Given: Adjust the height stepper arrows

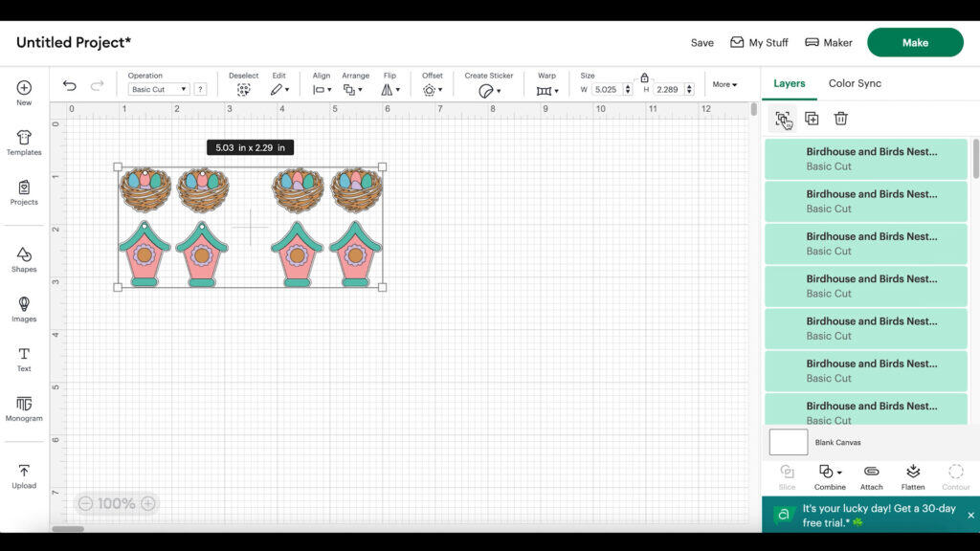Looking at the screenshot, I should click(x=689, y=89).
